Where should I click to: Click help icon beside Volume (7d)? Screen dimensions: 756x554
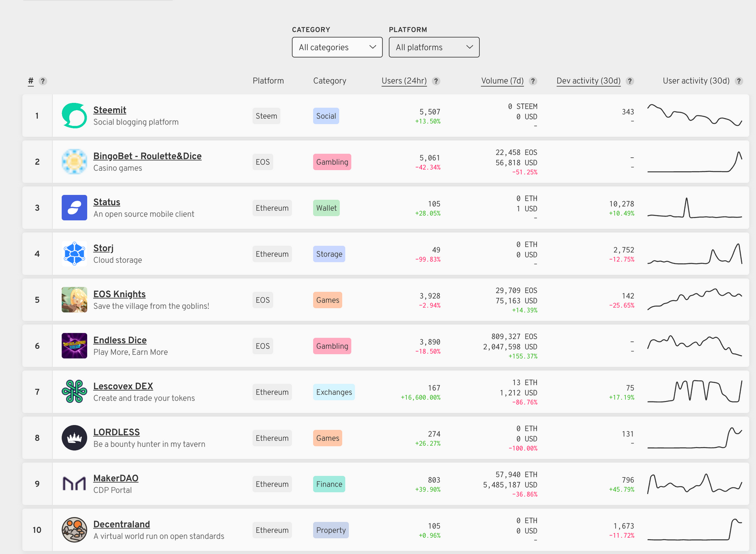(x=533, y=81)
